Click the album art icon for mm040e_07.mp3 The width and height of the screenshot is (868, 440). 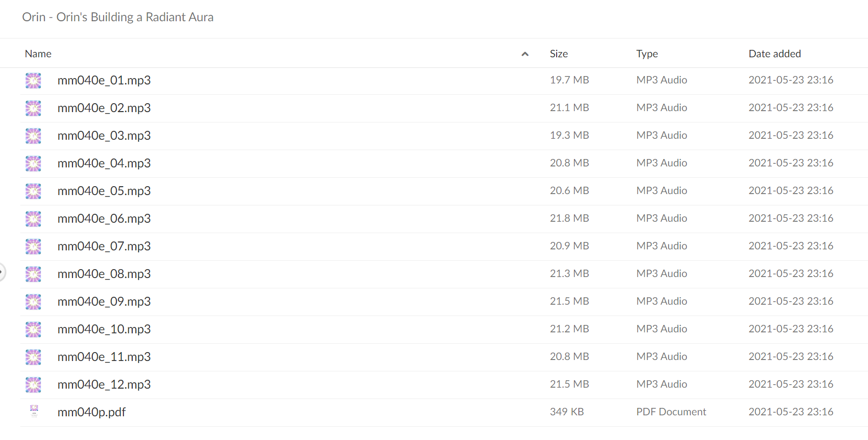[x=34, y=246]
